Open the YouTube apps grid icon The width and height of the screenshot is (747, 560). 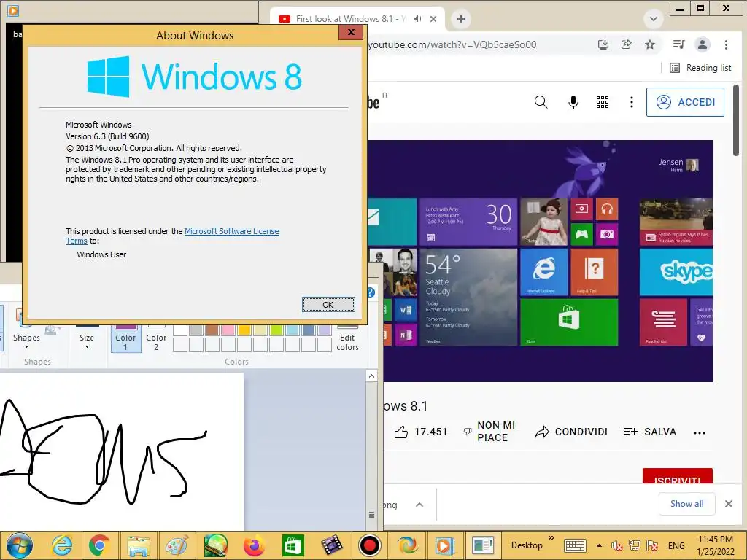point(602,102)
